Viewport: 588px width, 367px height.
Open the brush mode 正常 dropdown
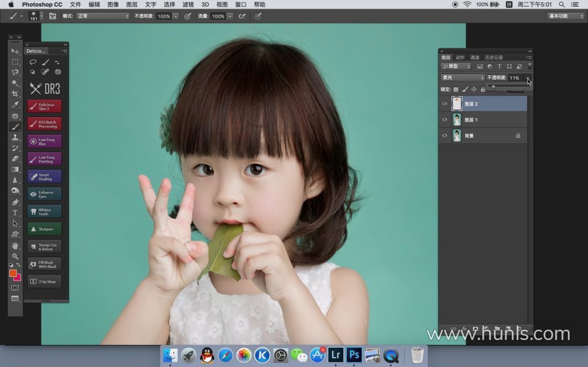(103, 16)
